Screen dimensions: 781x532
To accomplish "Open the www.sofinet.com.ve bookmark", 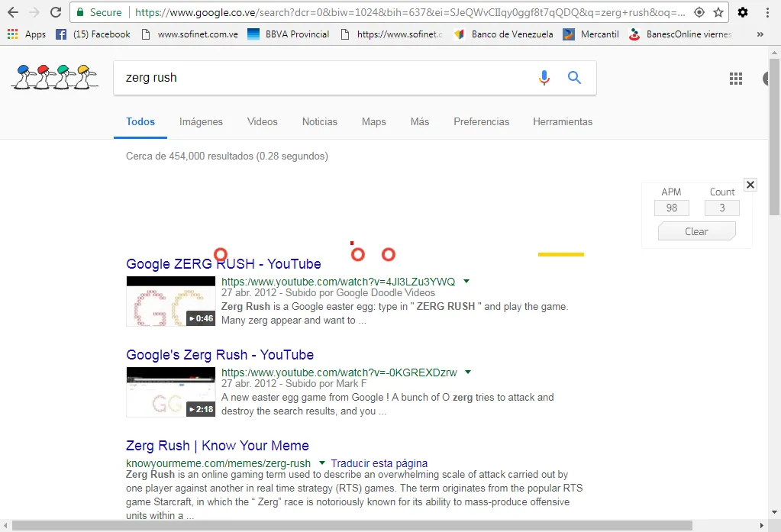I will 190,34.
